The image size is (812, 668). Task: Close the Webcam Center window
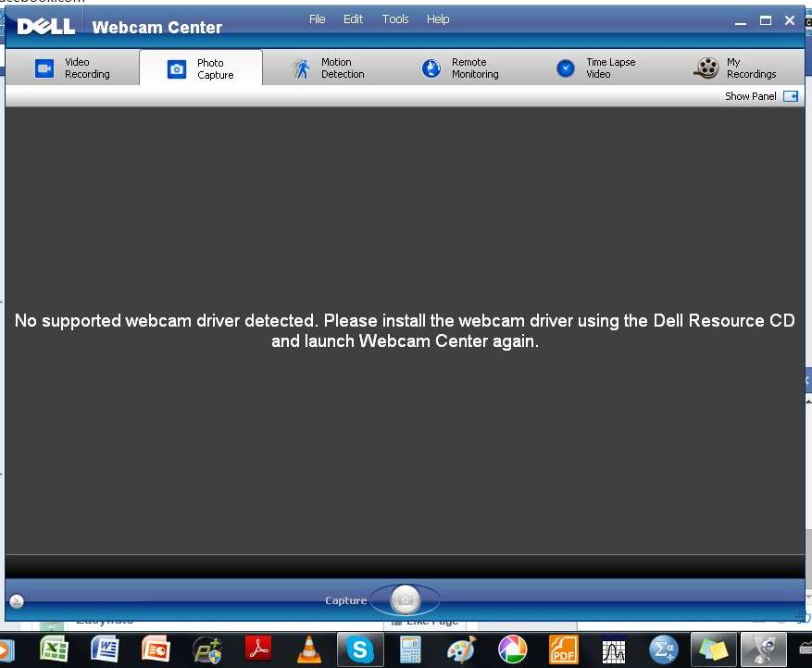(789, 20)
